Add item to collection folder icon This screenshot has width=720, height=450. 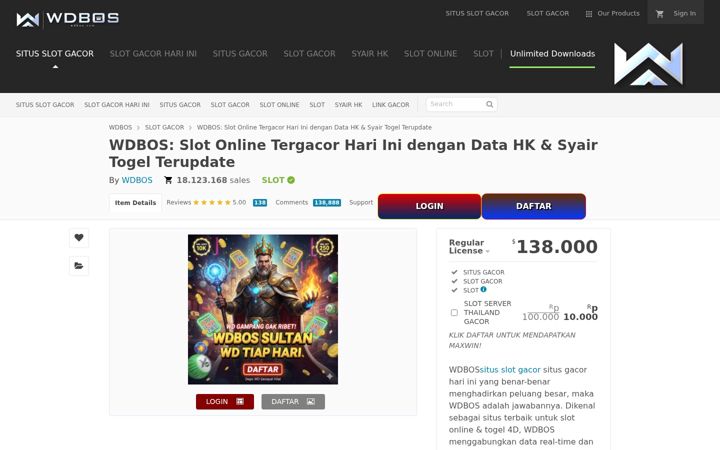coord(79,265)
